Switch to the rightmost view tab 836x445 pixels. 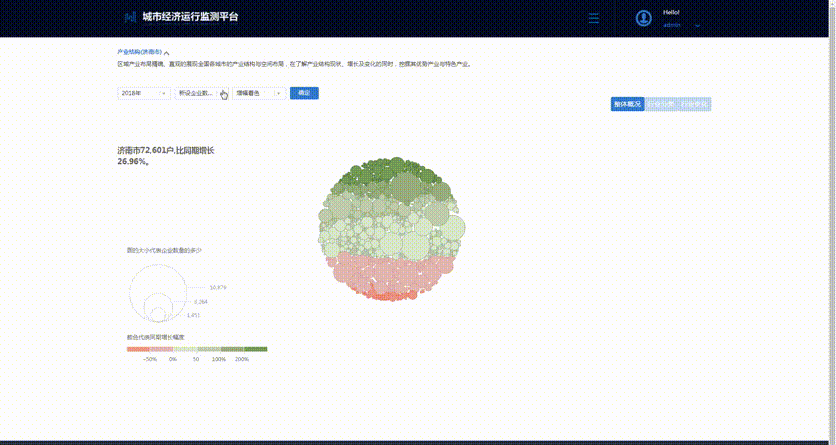point(694,104)
